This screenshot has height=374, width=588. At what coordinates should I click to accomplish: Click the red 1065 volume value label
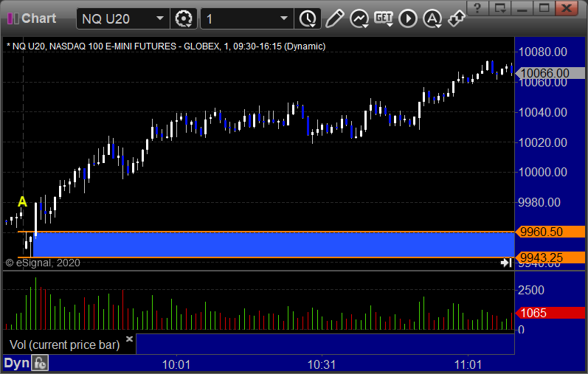pyautogui.click(x=550, y=313)
